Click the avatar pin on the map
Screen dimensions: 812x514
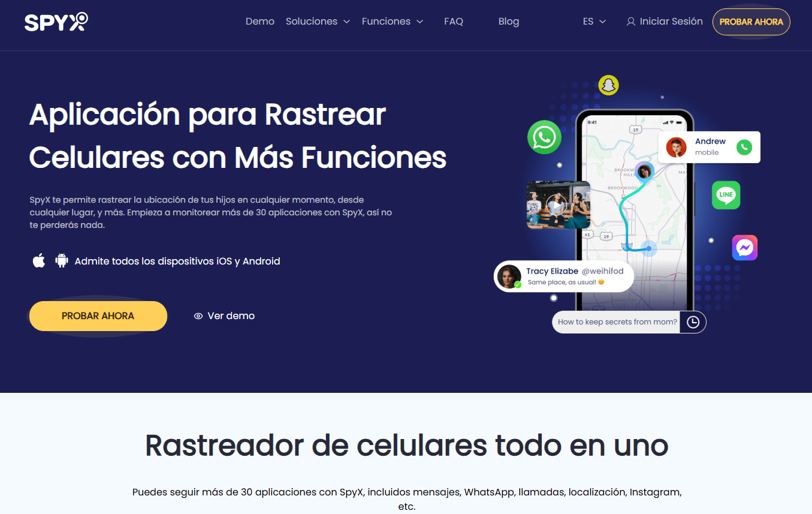pyautogui.click(x=644, y=172)
